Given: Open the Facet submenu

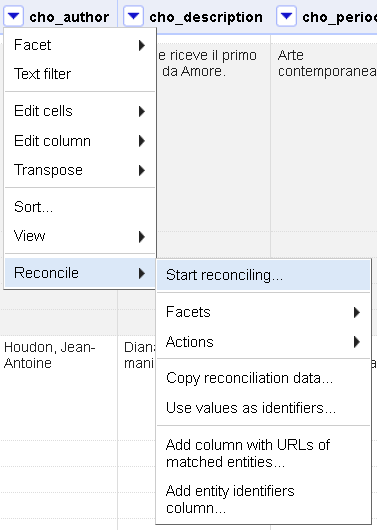Looking at the screenshot, I should coord(80,45).
